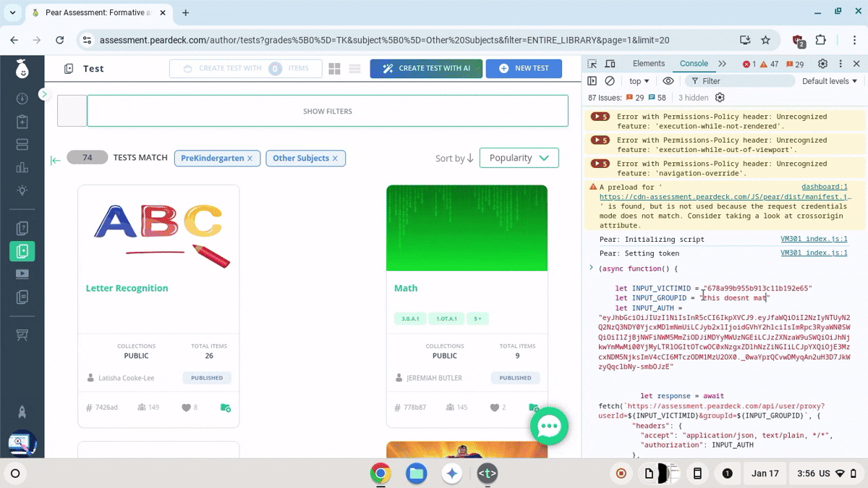Switch to the Elements tab
868x488 pixels.
[648, 64]
